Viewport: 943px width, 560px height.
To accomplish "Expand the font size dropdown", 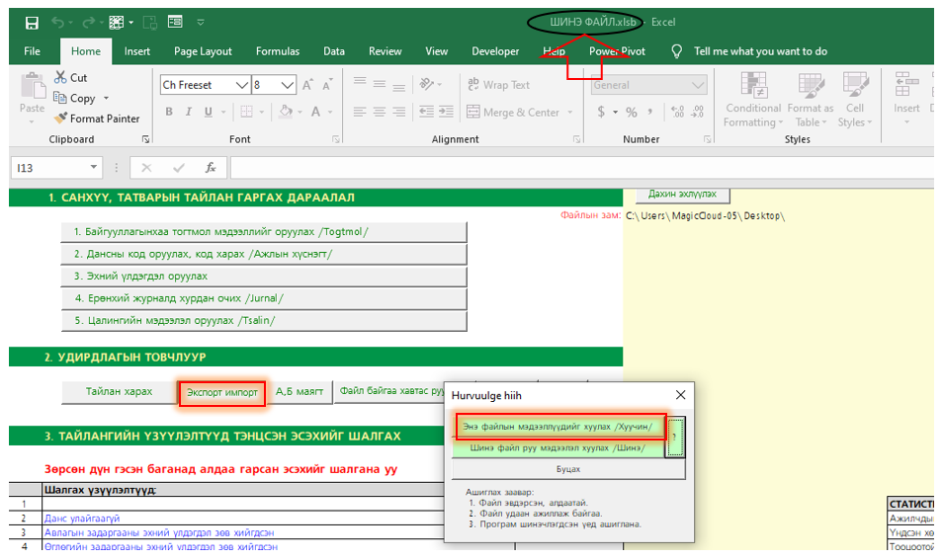I will (x=290, y=86).
